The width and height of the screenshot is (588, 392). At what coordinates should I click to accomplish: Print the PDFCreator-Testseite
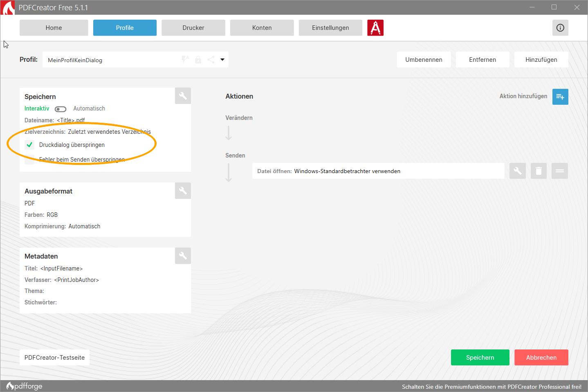[x=55, y=357]
